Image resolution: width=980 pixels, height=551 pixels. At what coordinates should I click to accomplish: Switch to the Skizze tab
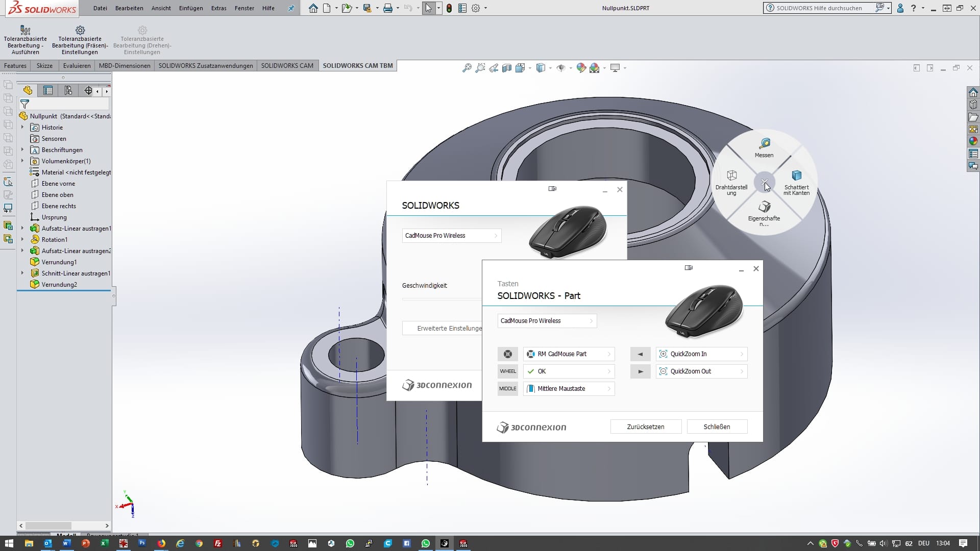pos(44,66)
